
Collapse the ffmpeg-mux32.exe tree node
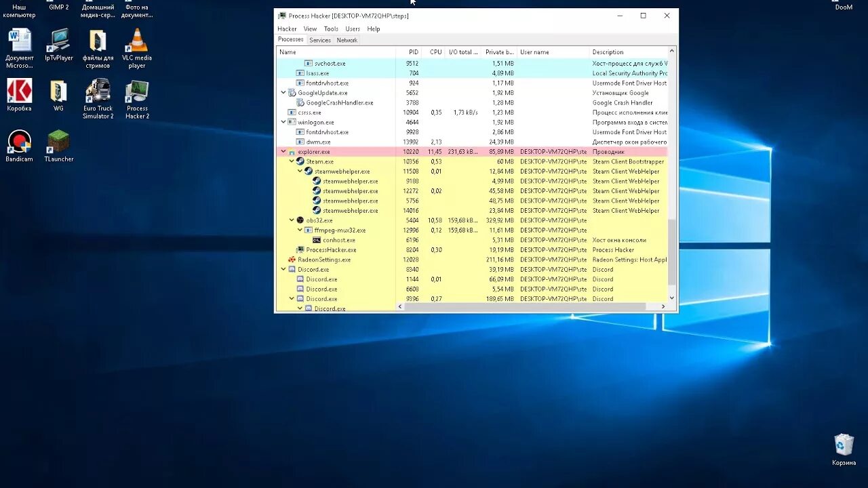(x=300, y=230)
